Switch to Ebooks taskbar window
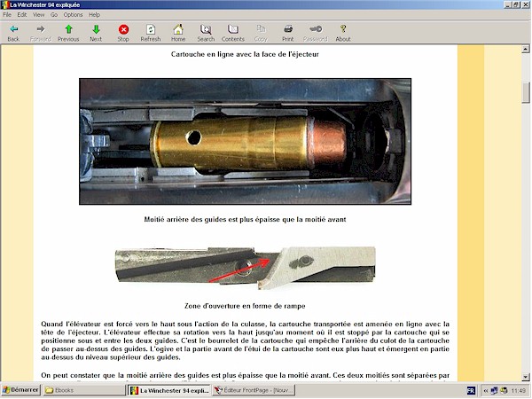This screenshot has height=399, width=532. 84,390
